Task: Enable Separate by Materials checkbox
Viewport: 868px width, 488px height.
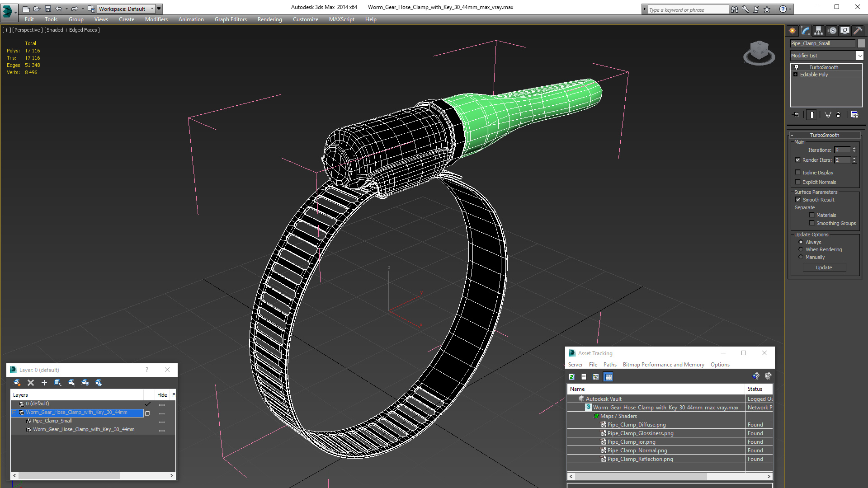Action: click(x=811, y=215)
